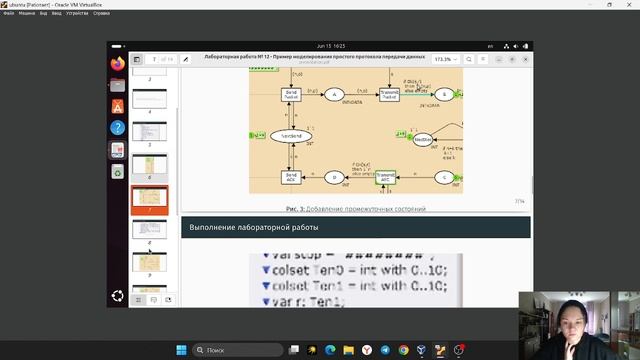Open the VirtualBox 'Вид' menu

(43, 13)
